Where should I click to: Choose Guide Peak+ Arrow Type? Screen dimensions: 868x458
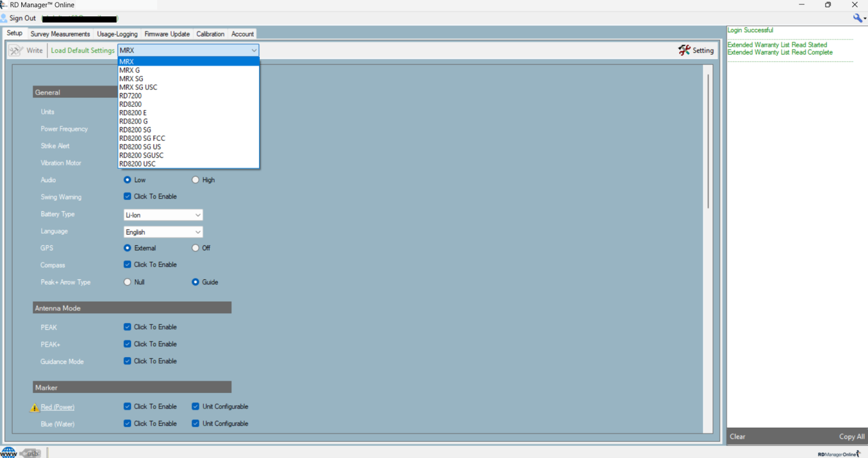click(x=195, y=282)
